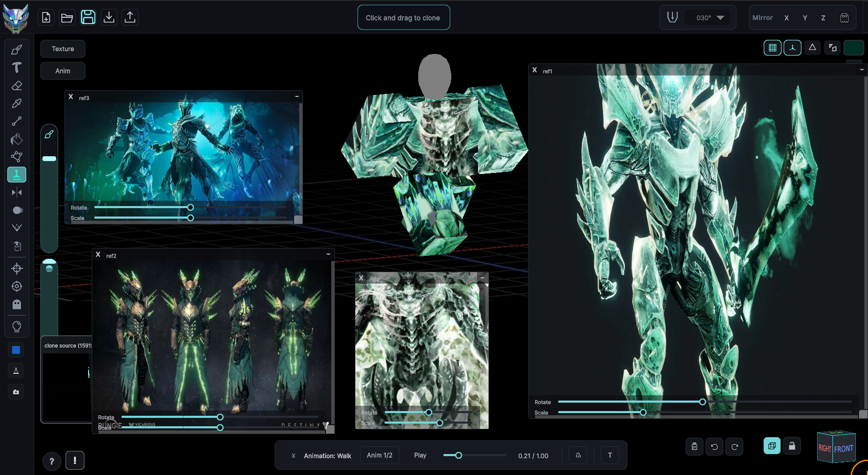The height and width of the screenshot is (475, 868).
Task: Select the polygon shape tool
Action: (x=17, y=157)
